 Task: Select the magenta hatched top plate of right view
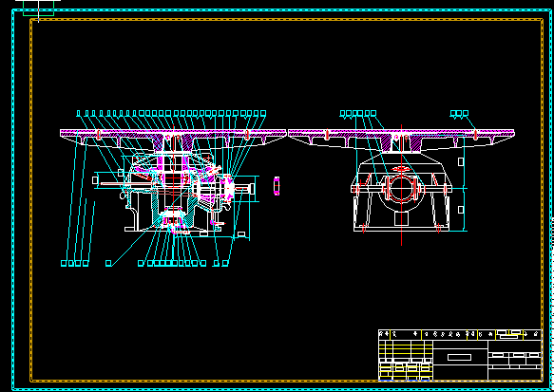[401, 134]
